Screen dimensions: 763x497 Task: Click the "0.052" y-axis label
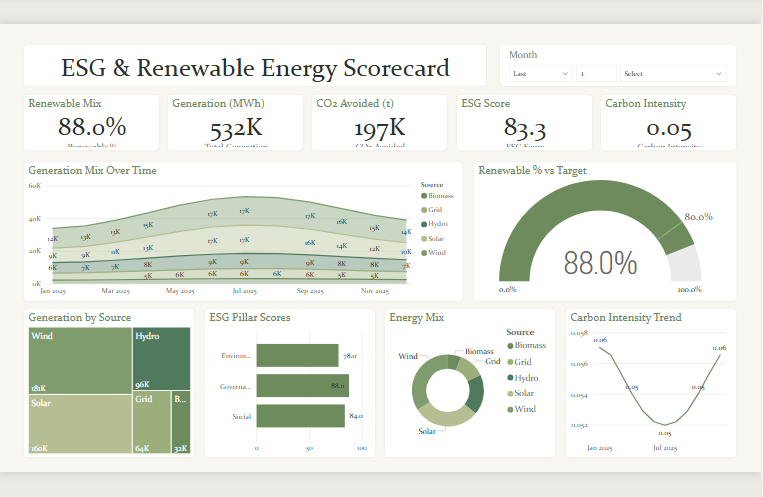click(x=579, y=425)
